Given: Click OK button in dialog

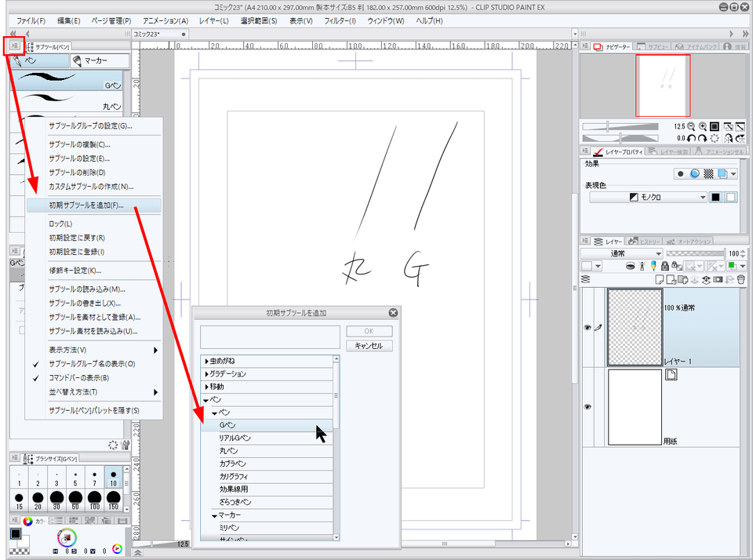Looking at the screenshot, I should (369, 332).
